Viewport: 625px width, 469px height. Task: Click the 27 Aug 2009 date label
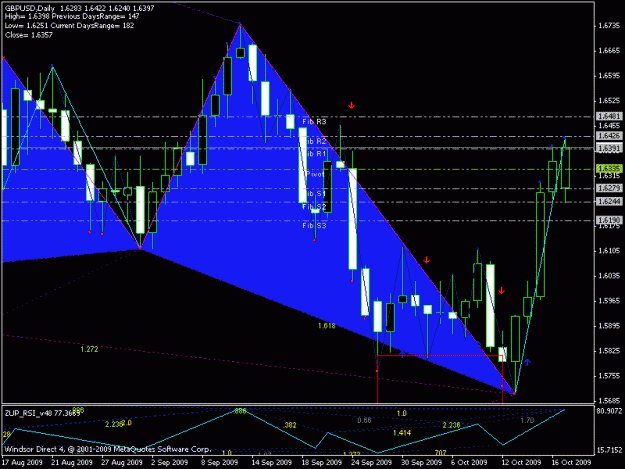(122, 463)
